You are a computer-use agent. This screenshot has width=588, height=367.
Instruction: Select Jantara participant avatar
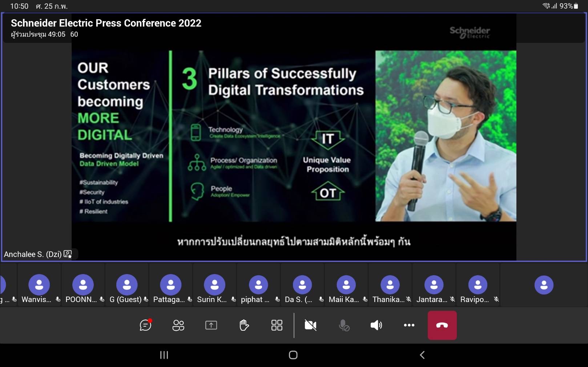434,285
